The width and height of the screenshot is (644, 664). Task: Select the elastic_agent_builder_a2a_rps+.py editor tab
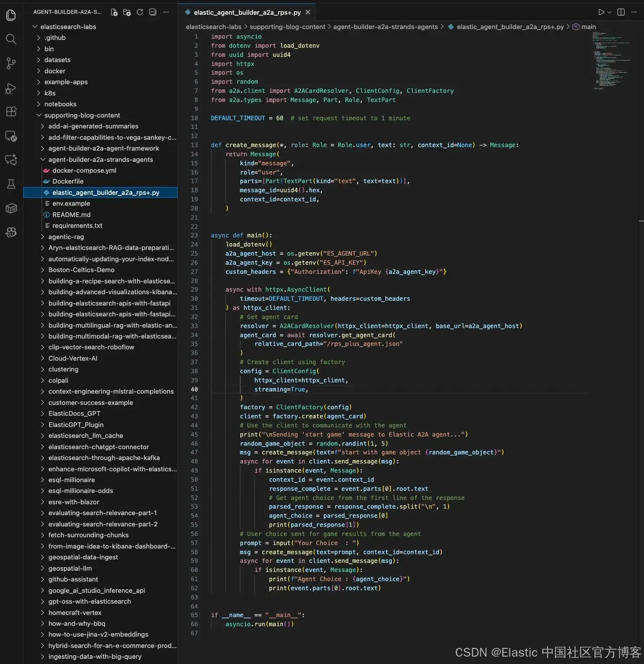coord(247,12)
